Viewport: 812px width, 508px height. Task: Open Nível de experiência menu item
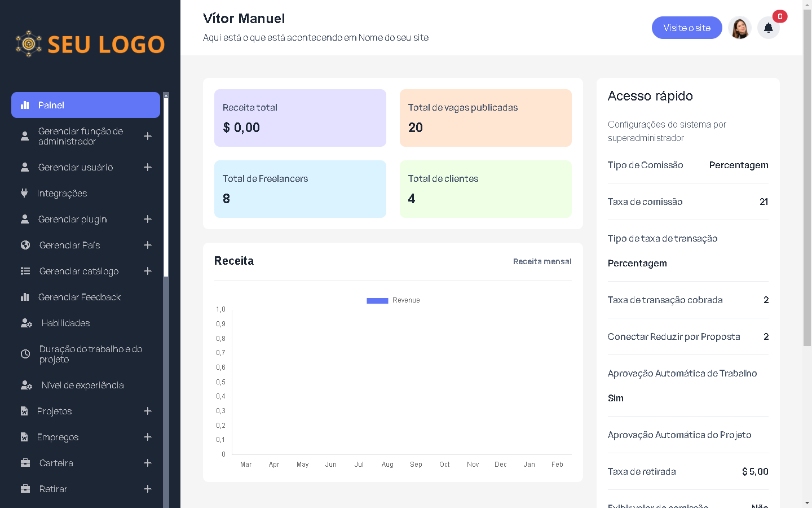(x=82, y=385)
